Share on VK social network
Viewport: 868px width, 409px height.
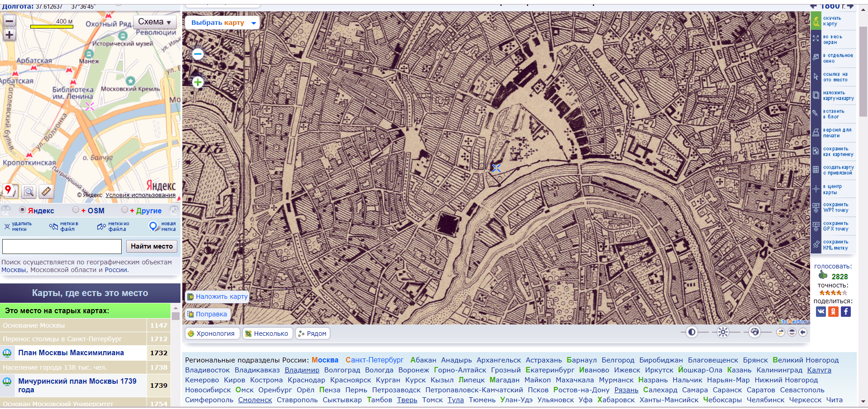821,311
